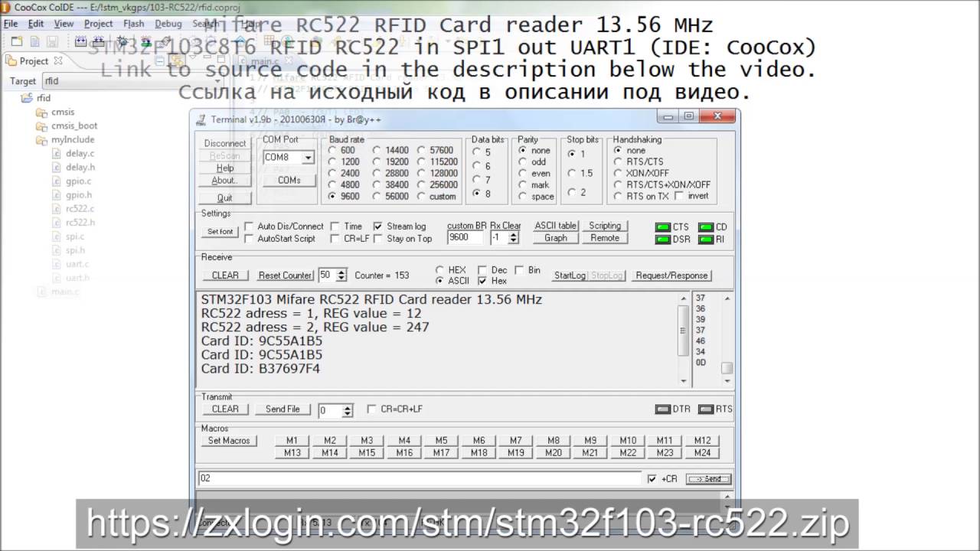The height and width of the screenshot is (551, 980).
Task: Click the Send button
Action: coord(708,479)
